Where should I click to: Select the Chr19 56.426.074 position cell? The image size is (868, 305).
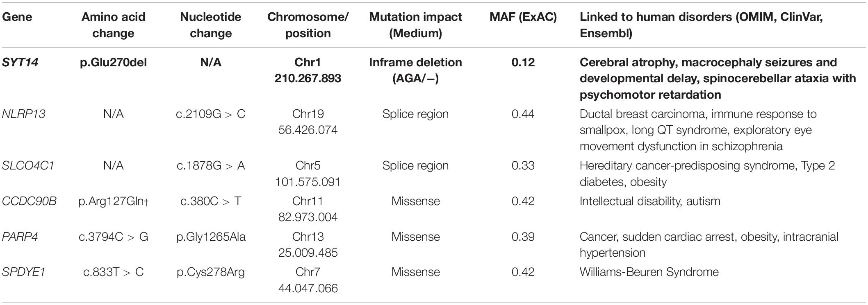[308, 122]
